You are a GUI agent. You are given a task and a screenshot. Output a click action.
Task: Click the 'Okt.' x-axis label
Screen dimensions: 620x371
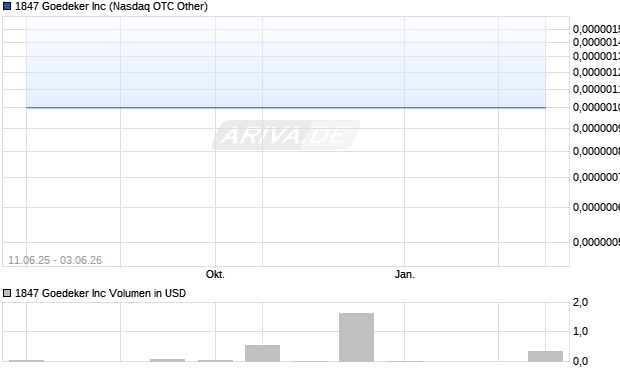pyautogui.click(x=215, y=274)
